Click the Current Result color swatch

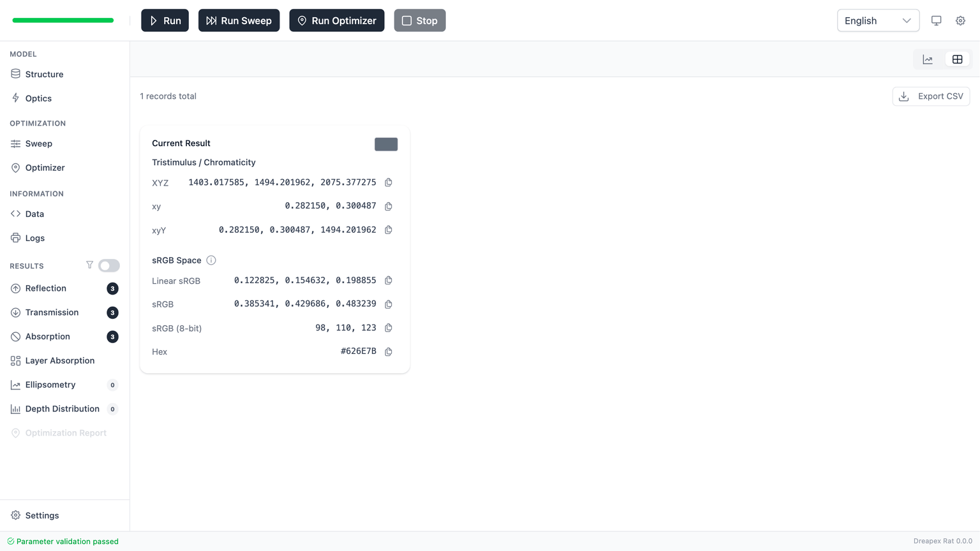(x=386, y=144)
